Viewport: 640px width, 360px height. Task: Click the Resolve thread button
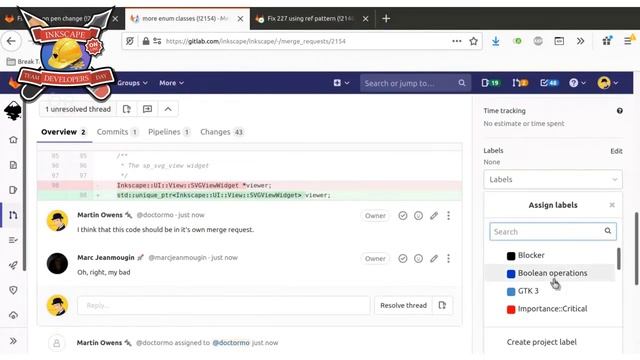click(403, 305)
